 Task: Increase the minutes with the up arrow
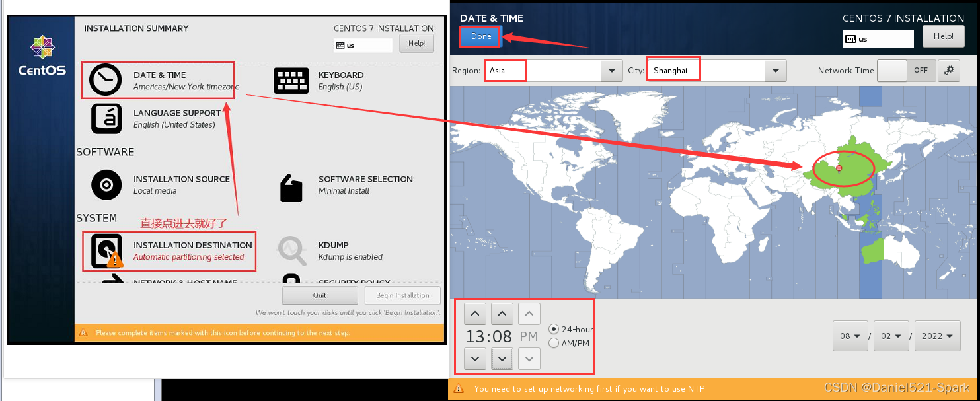coord(502,313)
